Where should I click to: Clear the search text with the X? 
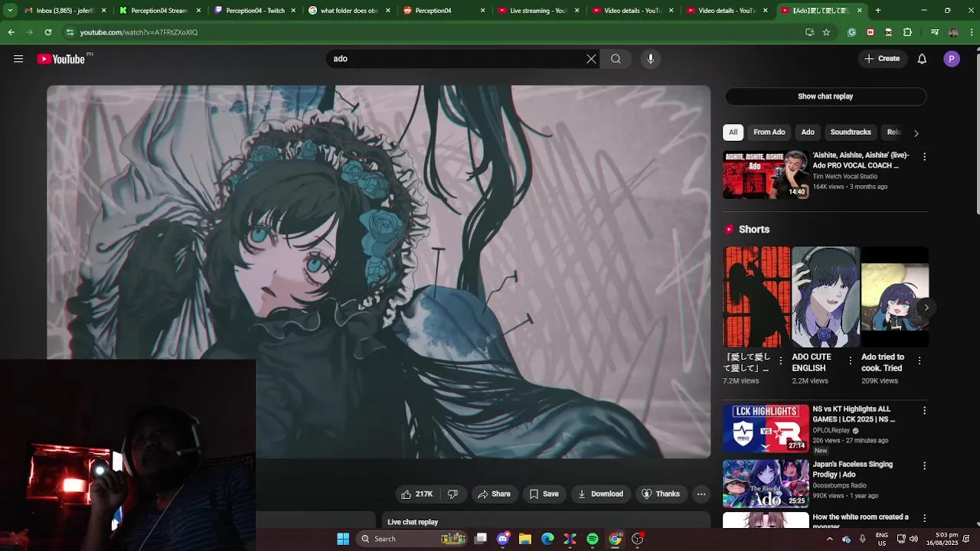click(x=591, y=59)
